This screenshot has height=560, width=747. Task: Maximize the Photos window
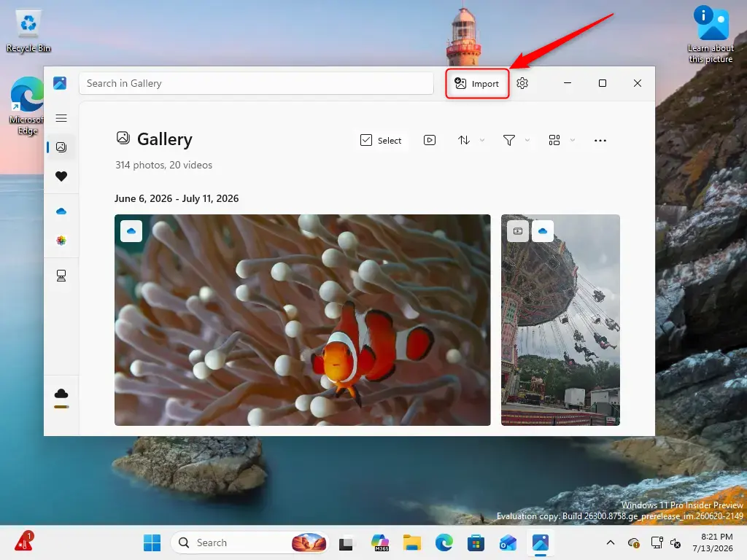tap(602, 83)
